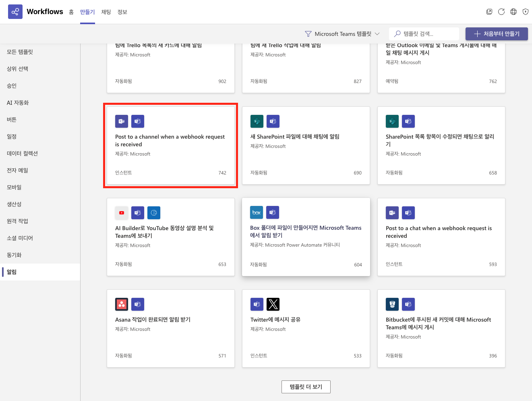The image size is (532, 401).
Task: Open 새 SharePoint 파일에 대해 채팅에 알림 template
Action: tap(295, 137)
